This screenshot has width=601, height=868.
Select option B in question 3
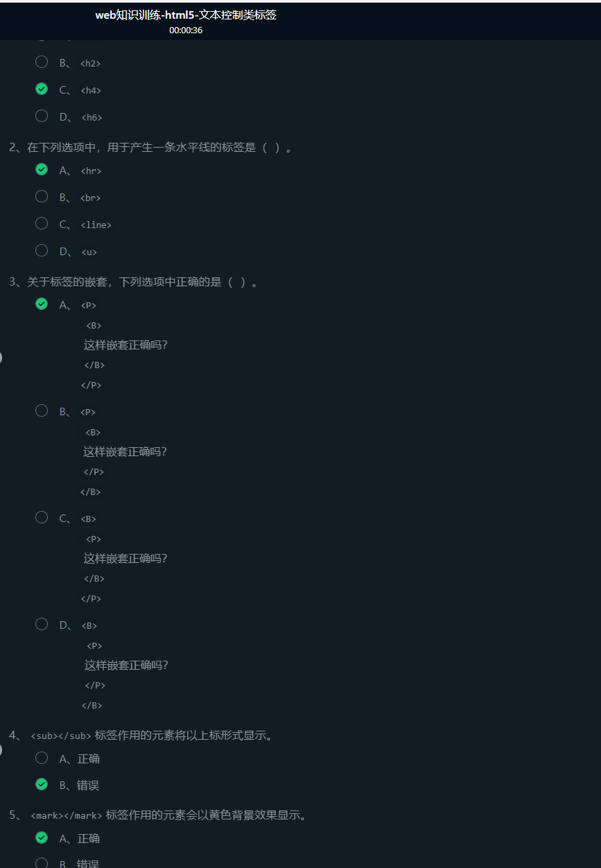[x=41, y=410]
